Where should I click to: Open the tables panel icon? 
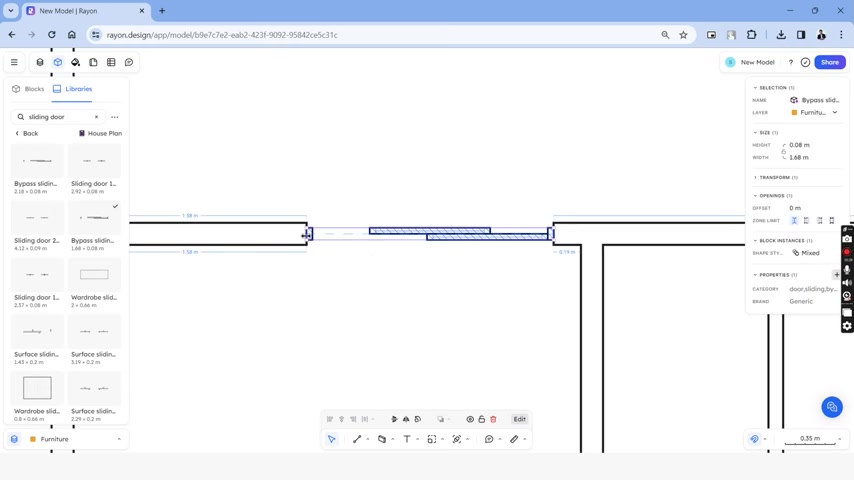[x=111, y=62]
